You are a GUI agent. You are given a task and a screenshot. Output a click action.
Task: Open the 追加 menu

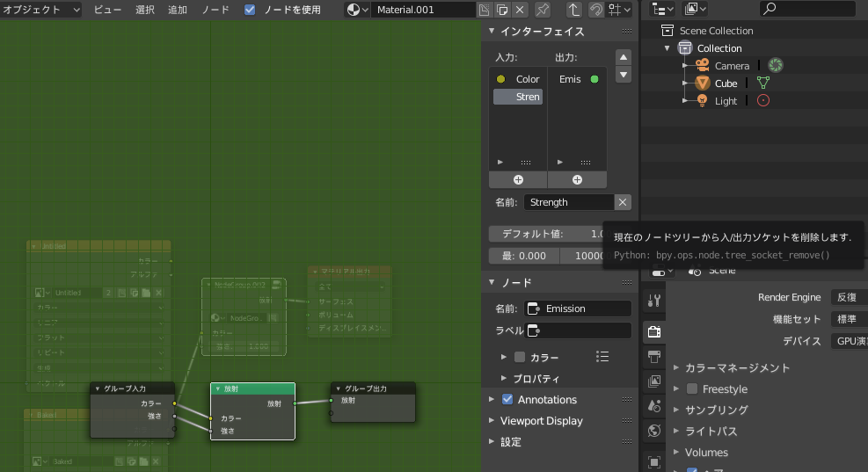tap(178, 10)
